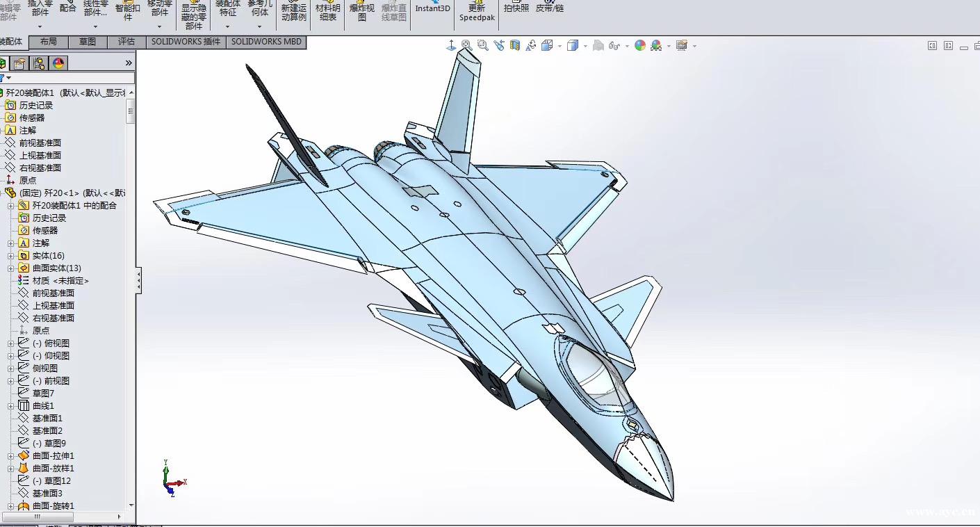
Task: Expand the 曲面实体(13) surface bodies folder
Action: [x=11, y=268]
